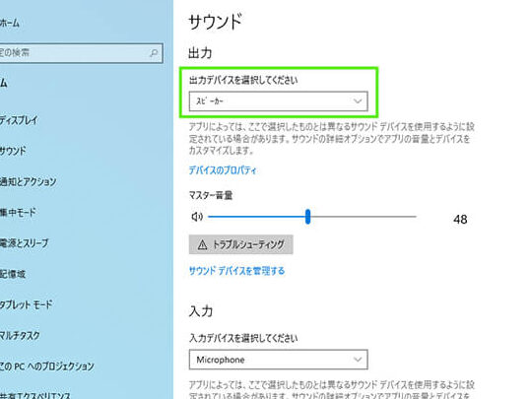Open デバイスのプロパティ link

[223, 170]
